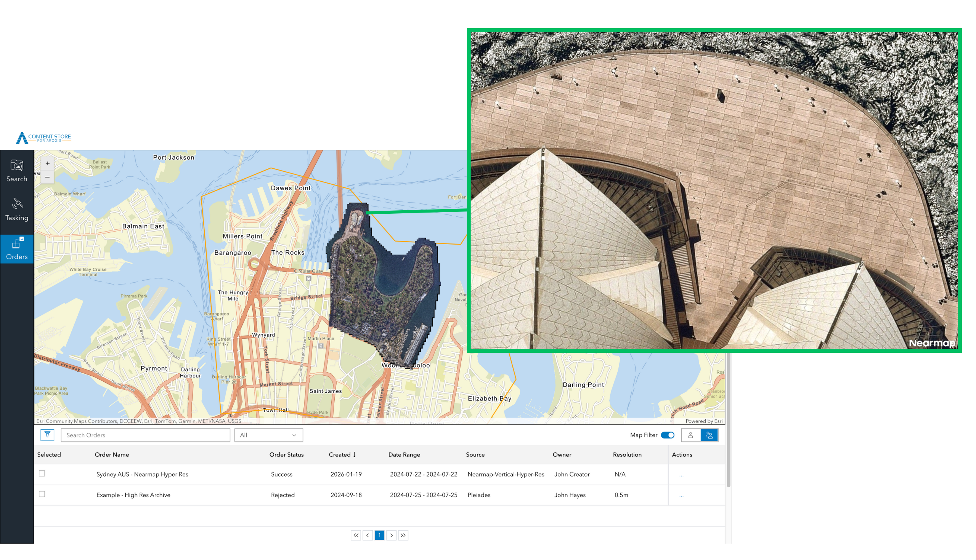This screenshot has width=976, height=560.
Task: Open actions menu for Sydney AUS order
Action: coord(681,475)
